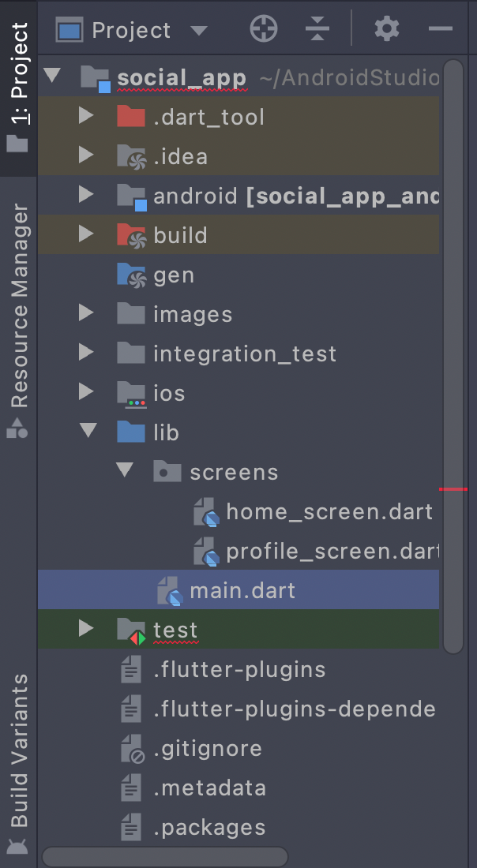Expand the integration_test folder

(x=87, y=353)
